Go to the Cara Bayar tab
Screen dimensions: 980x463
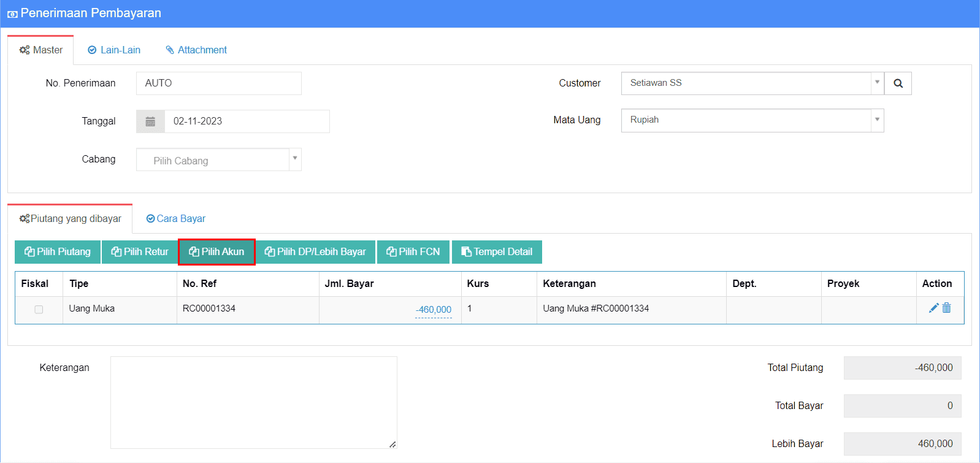click(175, 219)
